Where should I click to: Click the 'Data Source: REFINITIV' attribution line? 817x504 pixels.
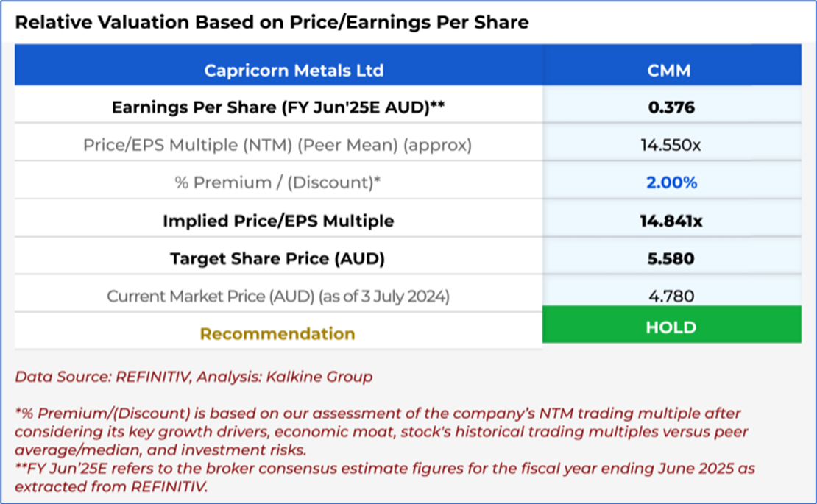[x=194, y=377]
